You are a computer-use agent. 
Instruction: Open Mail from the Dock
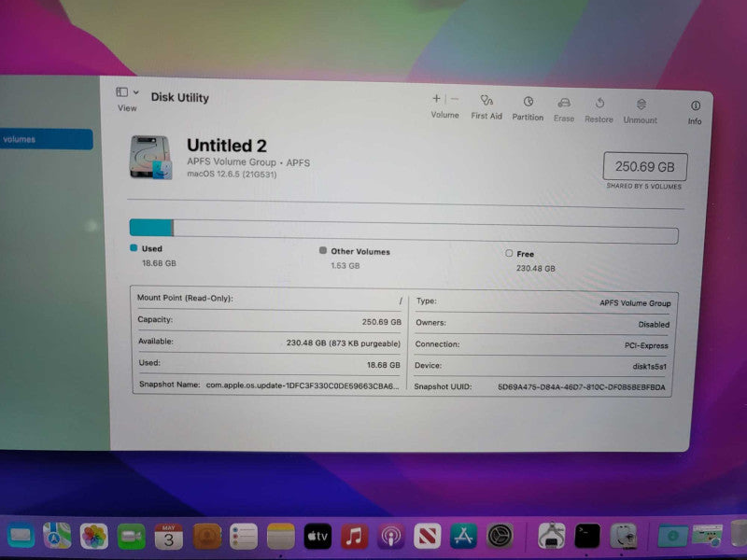click(21, 536)
